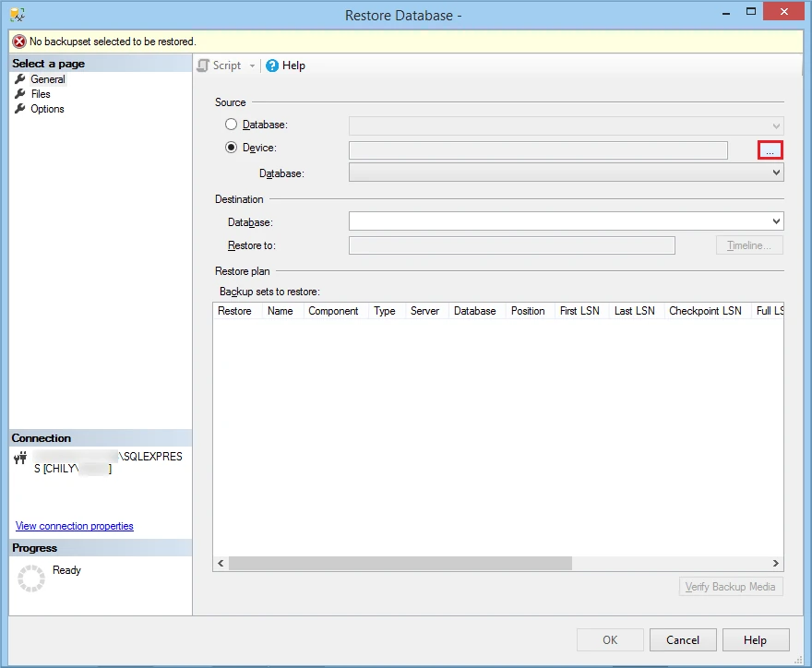812x668 pixels.
Task: Click the Script toolbar button
Action: (220, 66)
